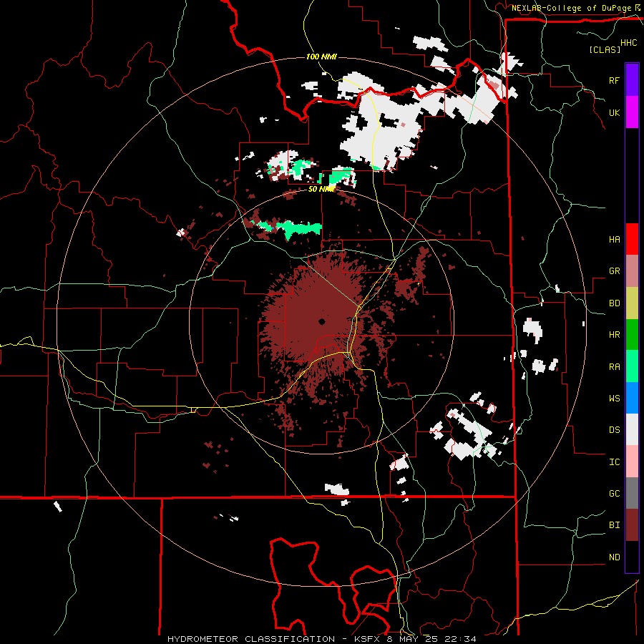This screenshot has width=644, height=644.
Task: Click the WS blue legend swatch
Action: click(x=632, y=398)
